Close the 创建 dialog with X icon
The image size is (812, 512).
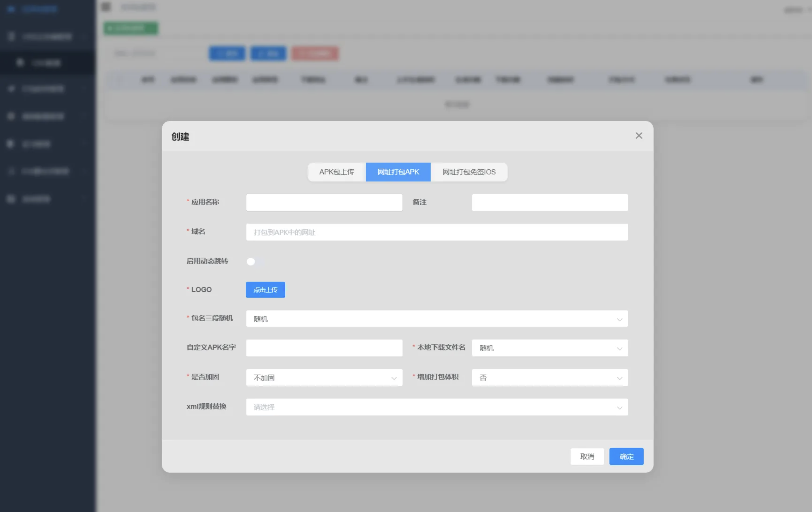coord(639,135)
